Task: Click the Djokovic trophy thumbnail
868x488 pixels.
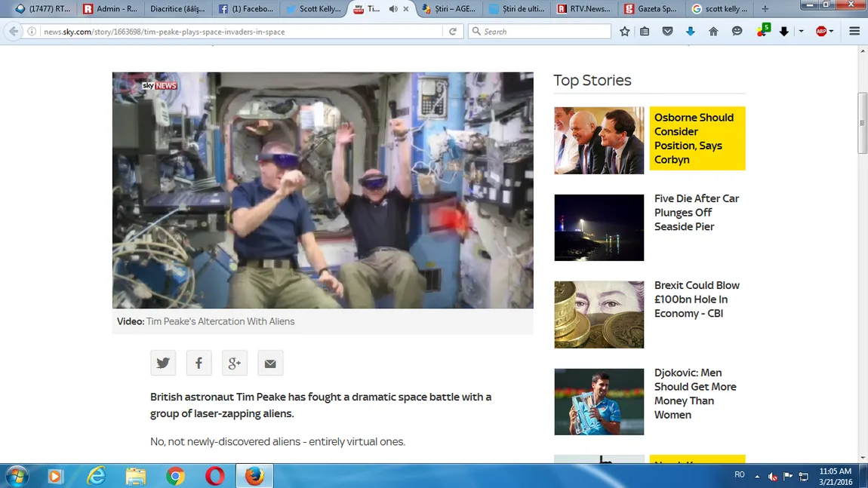Action: 599,402
